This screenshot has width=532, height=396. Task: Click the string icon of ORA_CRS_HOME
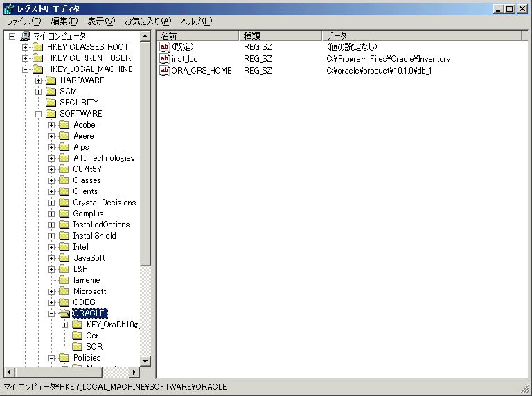(x=165, y=70)
